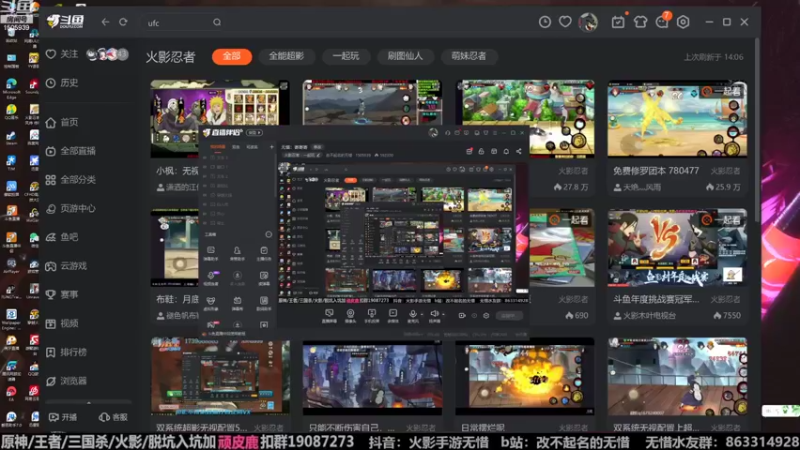800x450 pixels.
Task: Click the Douyu page vertical scrollbar
Action: 756,130
